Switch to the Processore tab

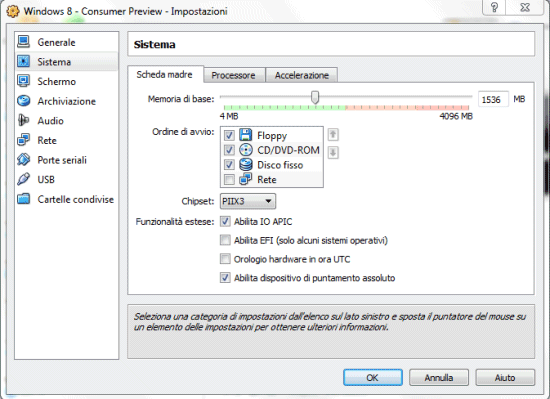234,75
